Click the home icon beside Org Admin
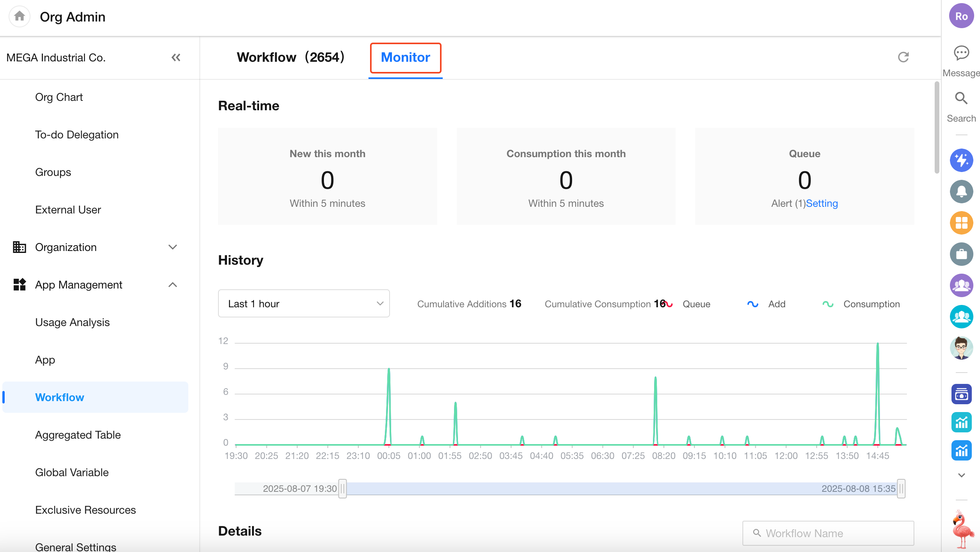Image resolution: width=980 pixels, height=552 pixels. 19,16
